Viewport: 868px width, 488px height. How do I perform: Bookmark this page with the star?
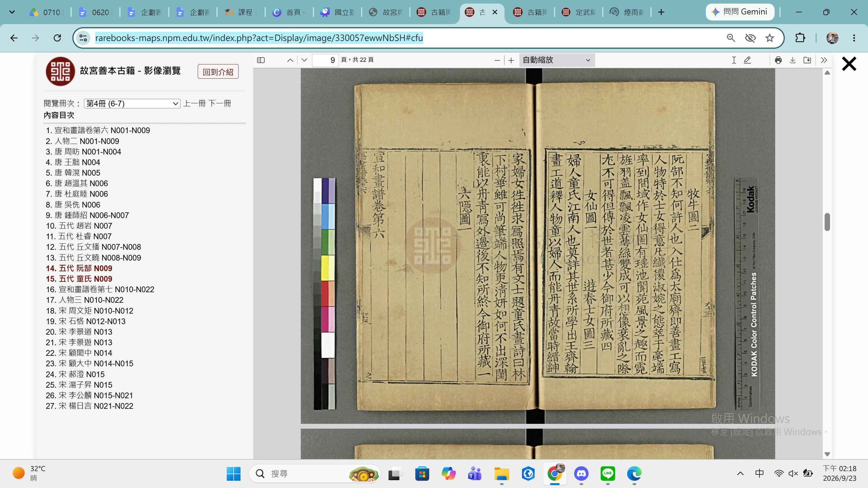(x=770, y=38)
